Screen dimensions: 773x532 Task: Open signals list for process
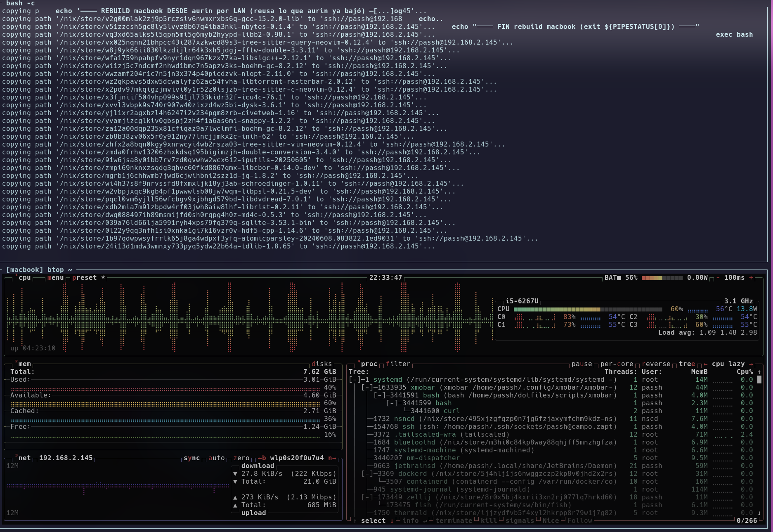520,521
